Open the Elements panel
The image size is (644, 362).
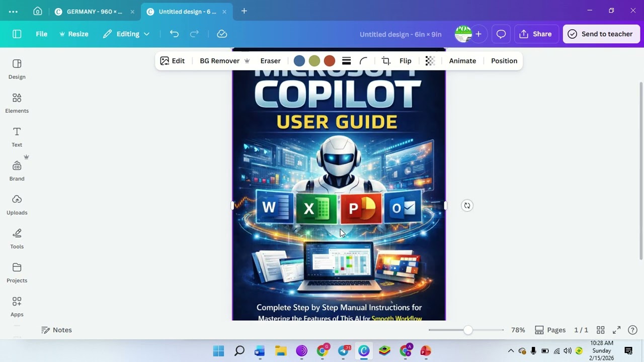[17, 103]
